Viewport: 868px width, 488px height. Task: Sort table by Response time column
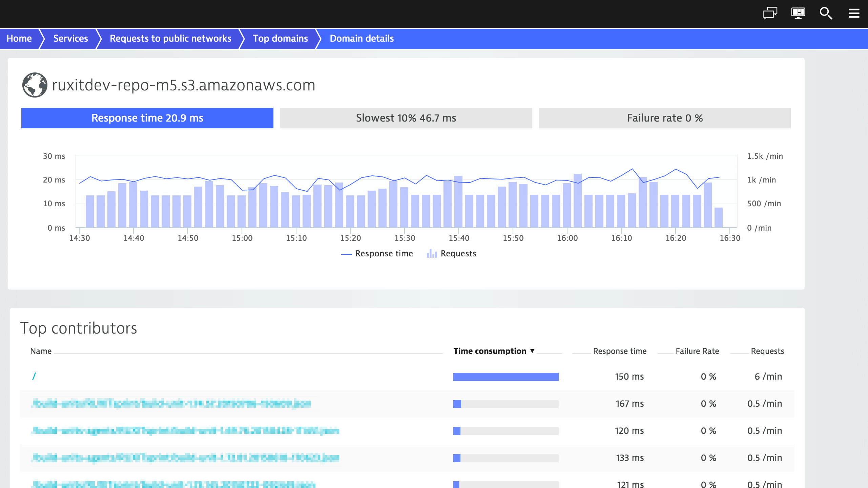pyautogui.click(x=620, y=351)
